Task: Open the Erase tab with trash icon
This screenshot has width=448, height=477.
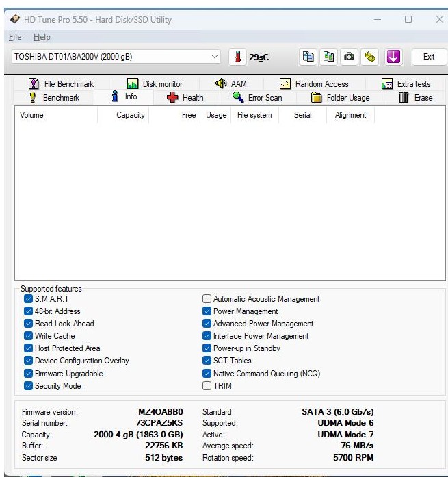Action: [x=415, y=98]
